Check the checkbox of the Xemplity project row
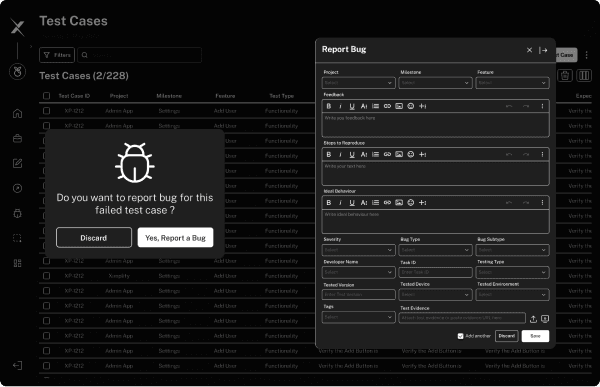The height and width of the screenshot is (387, 600). coord(46,276)
